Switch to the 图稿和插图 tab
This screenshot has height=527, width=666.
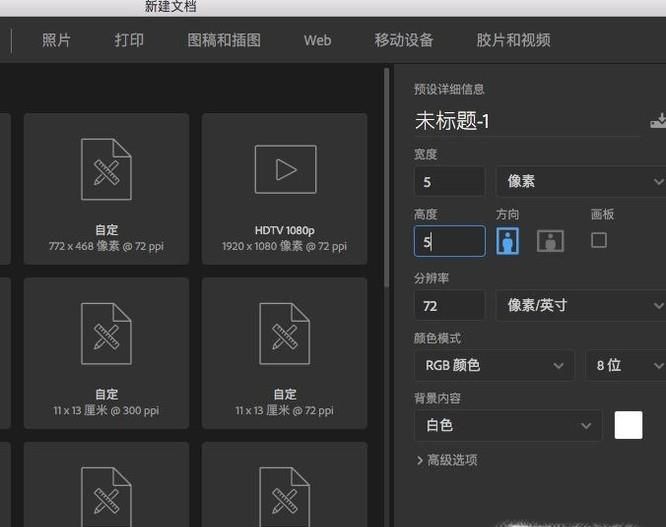pyautogui.click(x=224, y=40)
